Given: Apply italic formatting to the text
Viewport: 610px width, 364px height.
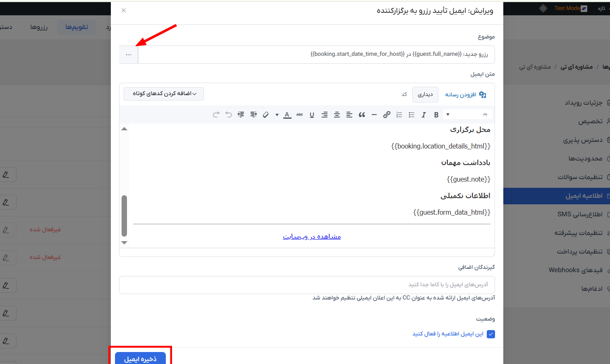Looking at the screenshot, I should (x=423, y=115).
